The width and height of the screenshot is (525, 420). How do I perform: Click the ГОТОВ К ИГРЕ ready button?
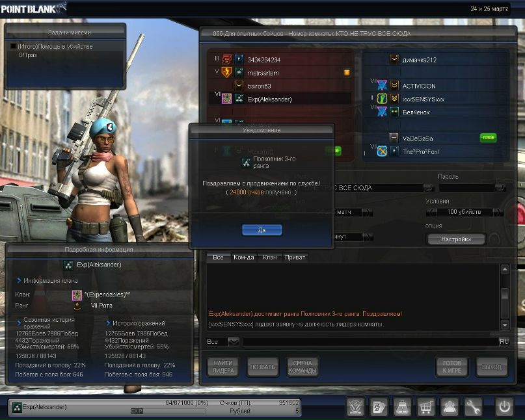click(x=452, y=367)
